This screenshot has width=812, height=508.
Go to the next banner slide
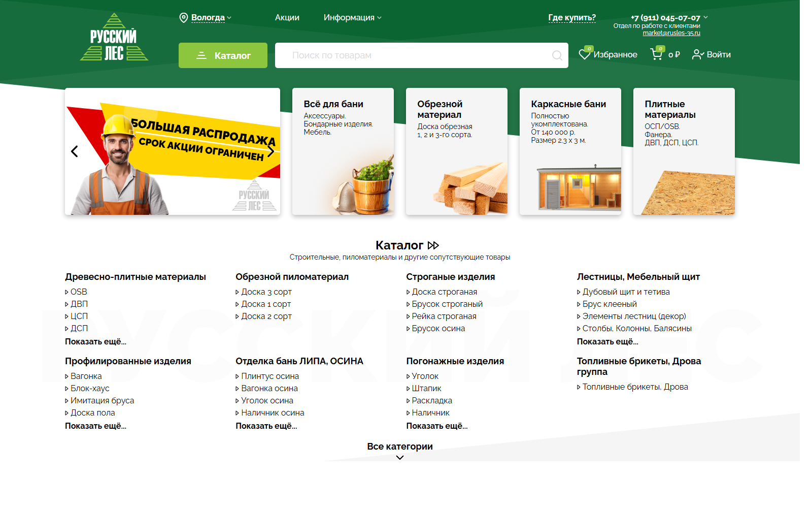(270, 151)
